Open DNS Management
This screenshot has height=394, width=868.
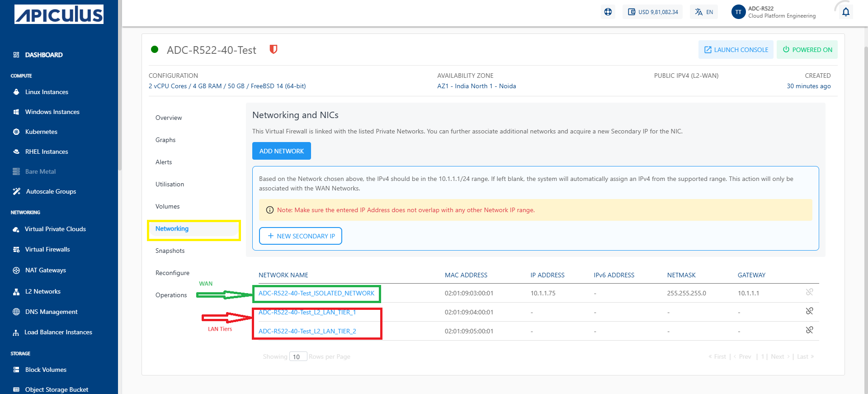(51, 312)
